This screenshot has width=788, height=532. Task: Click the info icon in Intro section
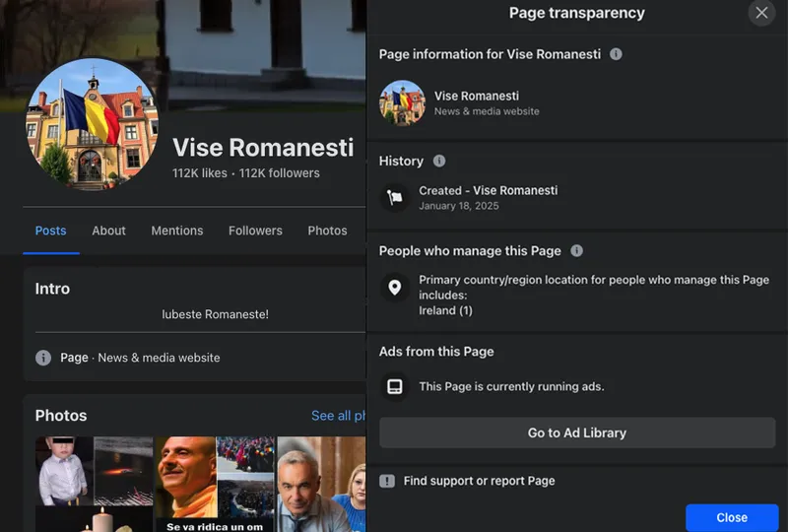point(43,358)
